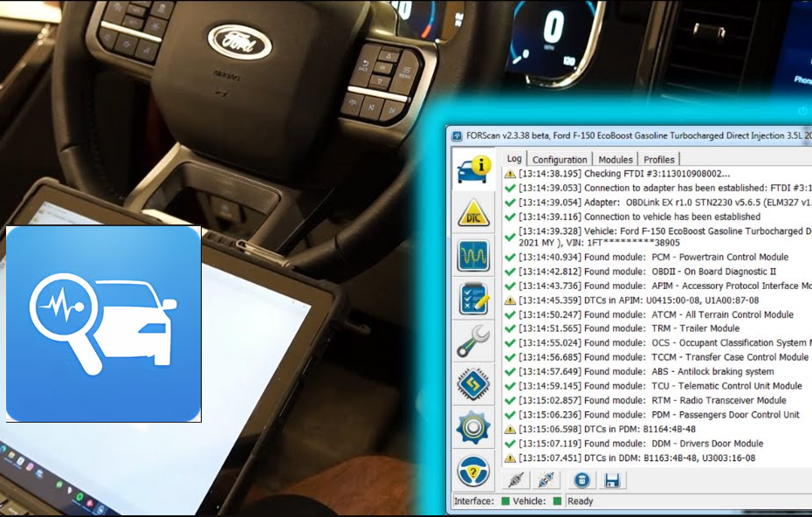Select log line 'Adapter: OBDLink EX r1.0'

665,203
